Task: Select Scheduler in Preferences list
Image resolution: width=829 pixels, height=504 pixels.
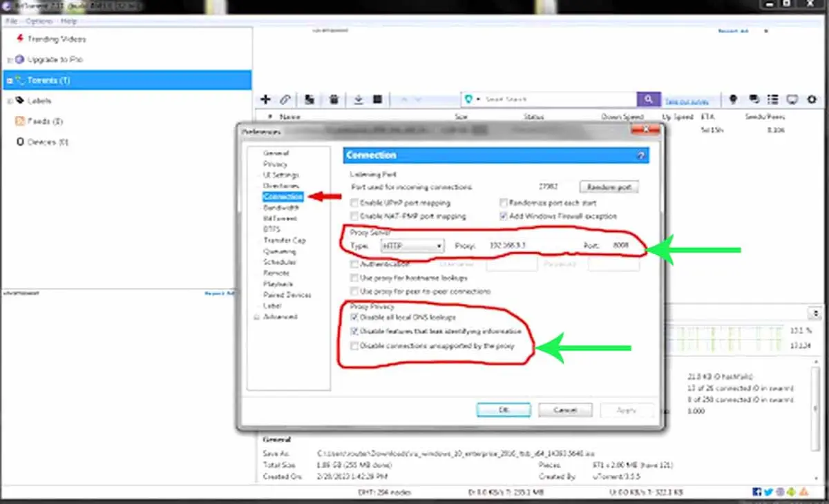Action: [x=279, y=262]
